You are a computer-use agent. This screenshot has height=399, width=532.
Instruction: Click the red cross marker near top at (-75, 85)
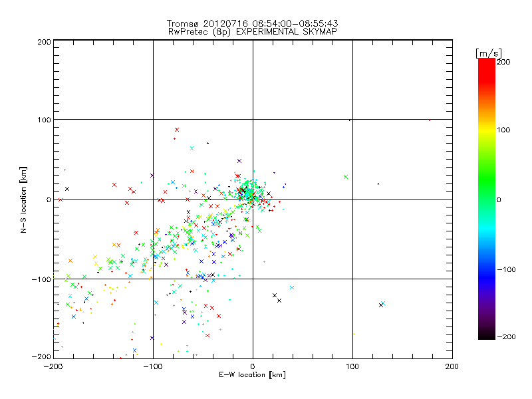177,130
